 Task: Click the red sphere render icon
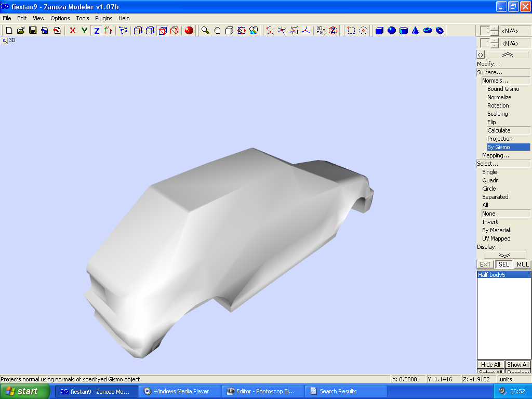189,31
